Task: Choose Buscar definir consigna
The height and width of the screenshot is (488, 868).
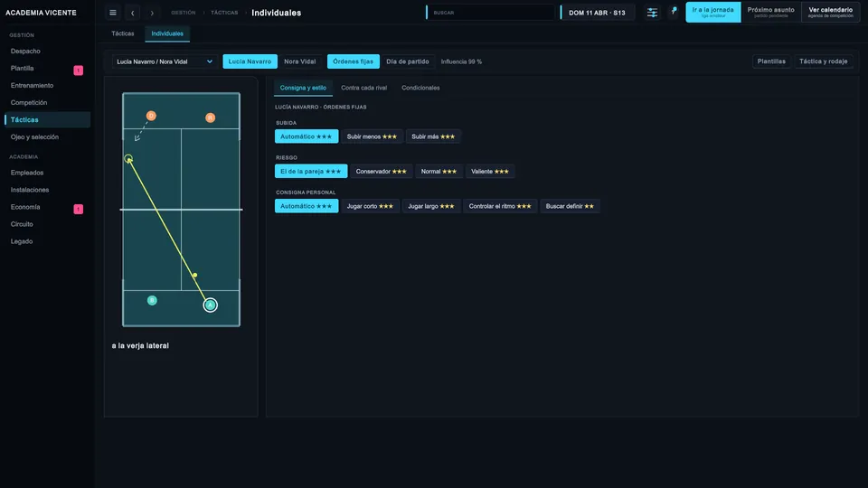Action: tap(570, 206)
